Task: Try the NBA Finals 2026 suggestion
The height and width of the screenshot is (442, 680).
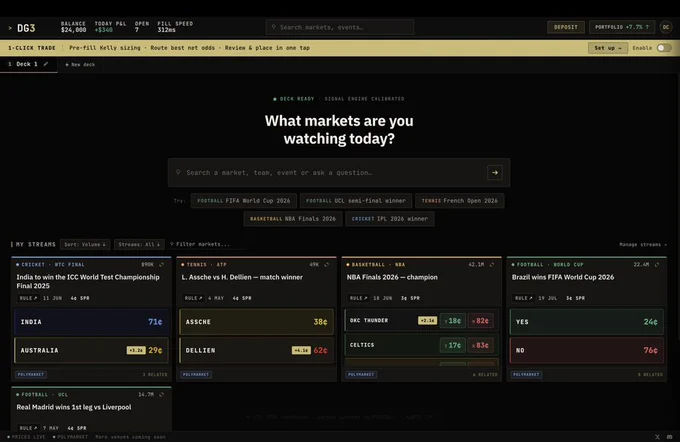Action: pos(293,219)
